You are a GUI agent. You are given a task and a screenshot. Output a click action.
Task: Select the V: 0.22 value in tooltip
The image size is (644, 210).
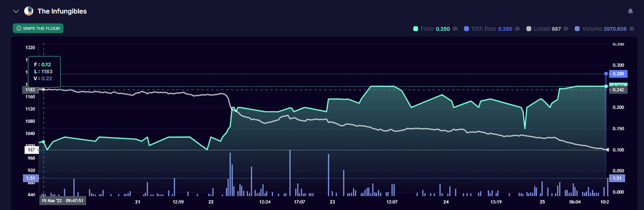pos(42,78)
